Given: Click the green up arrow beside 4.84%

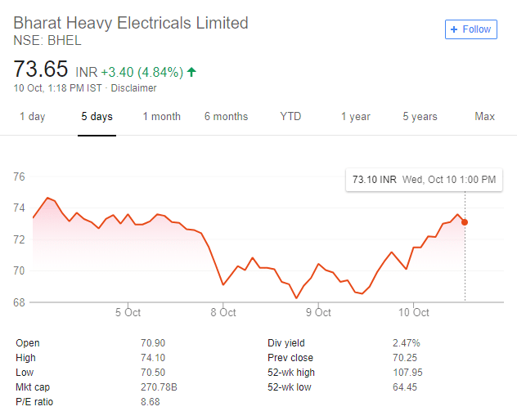Looking at the screenshot, I should 191,71.
